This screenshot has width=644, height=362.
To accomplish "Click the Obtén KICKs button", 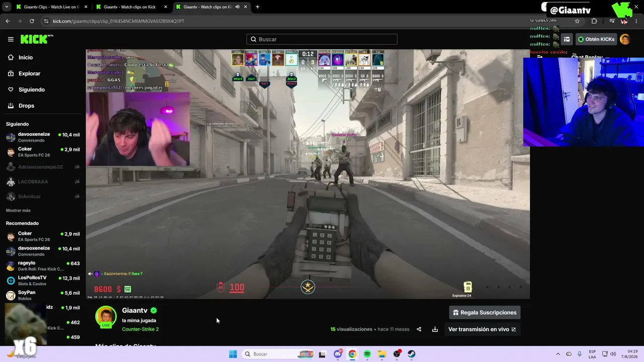I will coord(596,39).
